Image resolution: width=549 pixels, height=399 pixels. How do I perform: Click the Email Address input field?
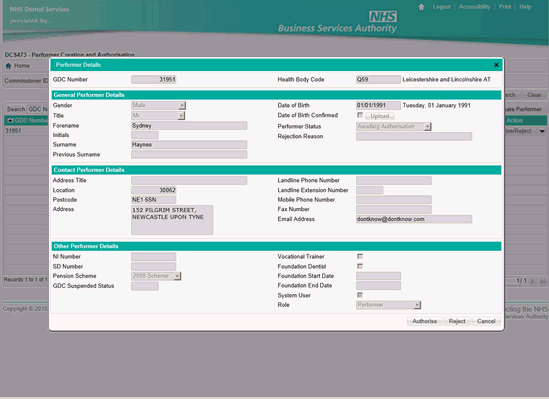pyautogui.click(x=414, y=219)
